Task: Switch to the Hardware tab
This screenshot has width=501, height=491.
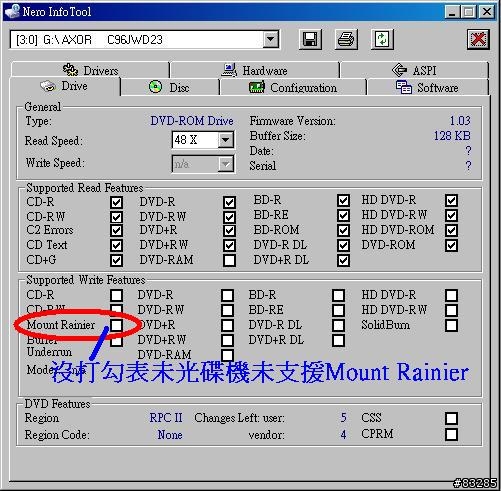Action: tap(255, 70)
